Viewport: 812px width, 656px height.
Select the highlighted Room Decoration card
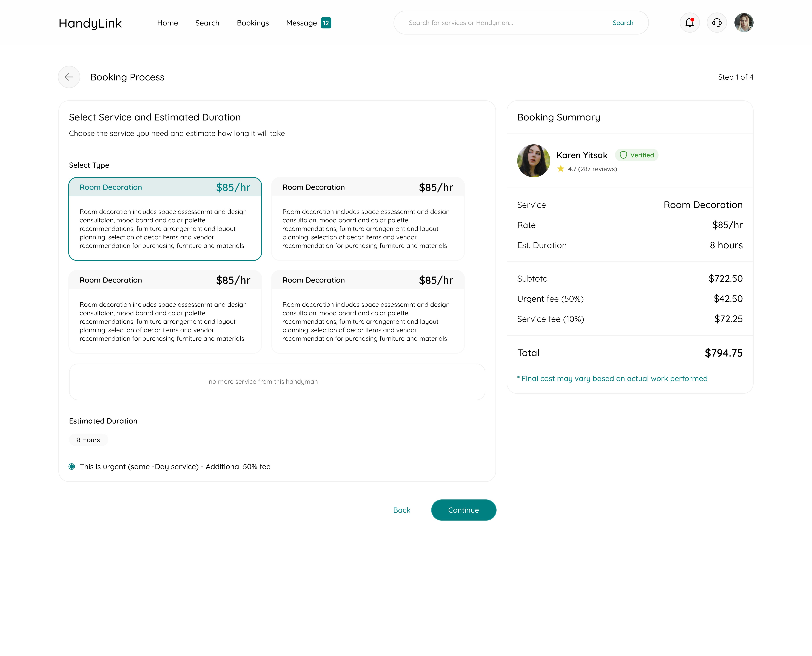(x=165, y=219)
